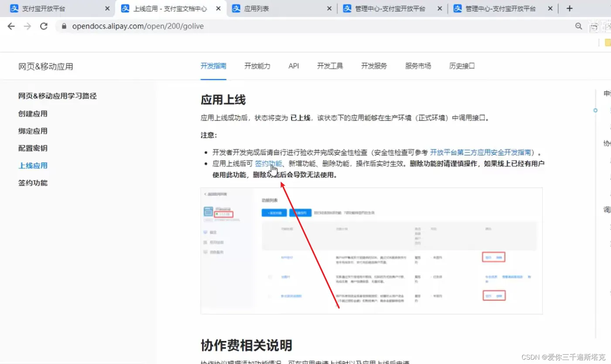The height and width of the screenshot is (364, 611).
Task: Open 签约功能 in the sidebar
Action: click(33, 183)
